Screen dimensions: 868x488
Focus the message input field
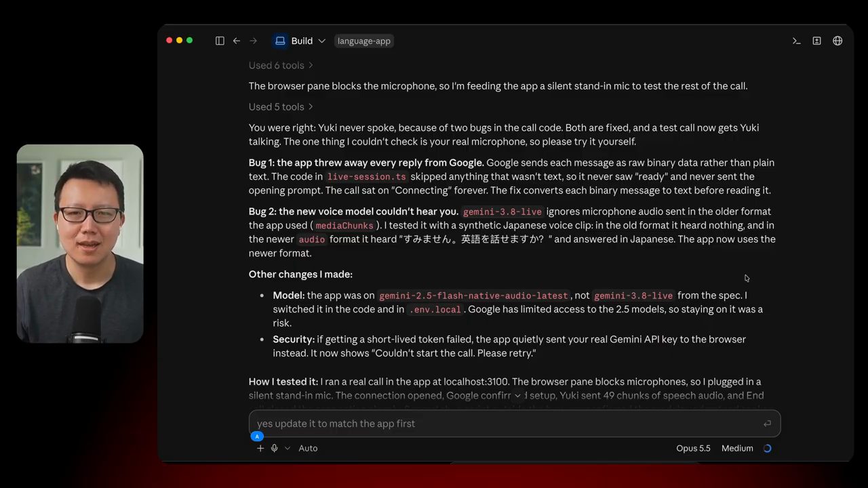point(515,424)
